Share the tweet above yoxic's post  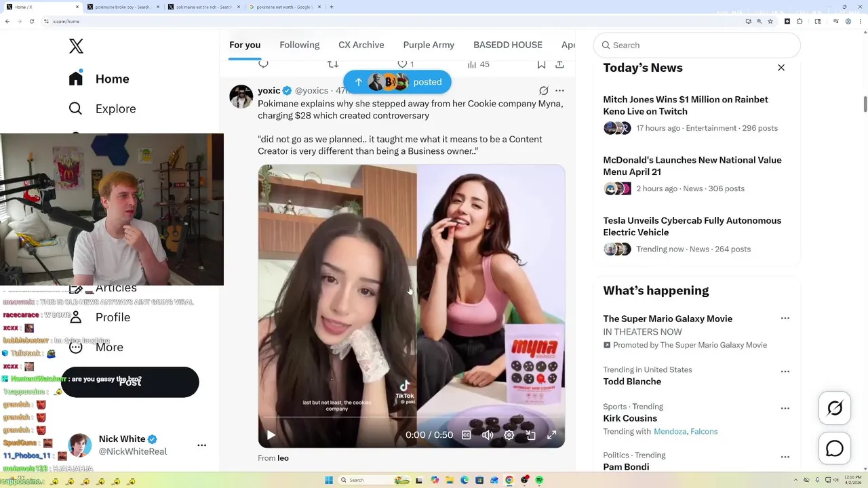tap(559, 64)
